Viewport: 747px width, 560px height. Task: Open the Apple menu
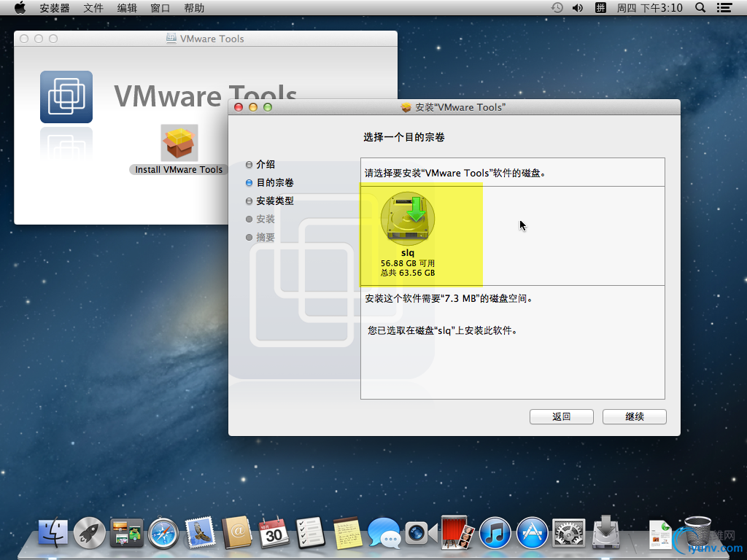20,7
